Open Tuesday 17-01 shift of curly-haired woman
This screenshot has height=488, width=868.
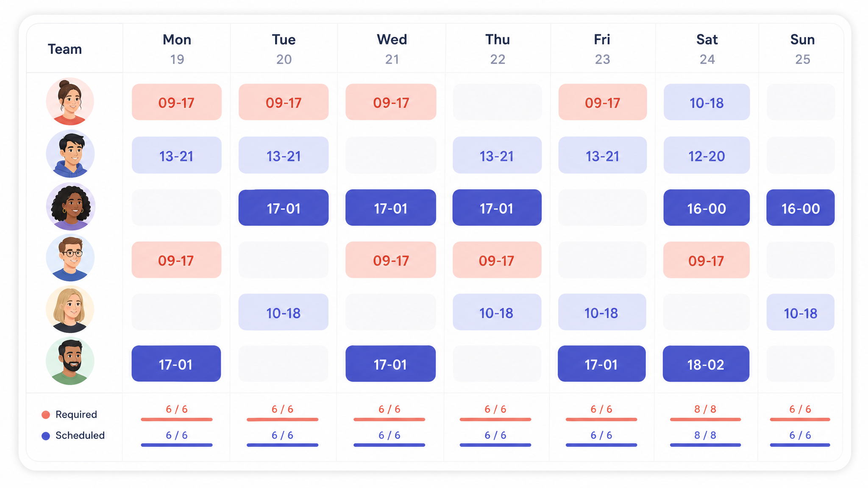(284, 208)
